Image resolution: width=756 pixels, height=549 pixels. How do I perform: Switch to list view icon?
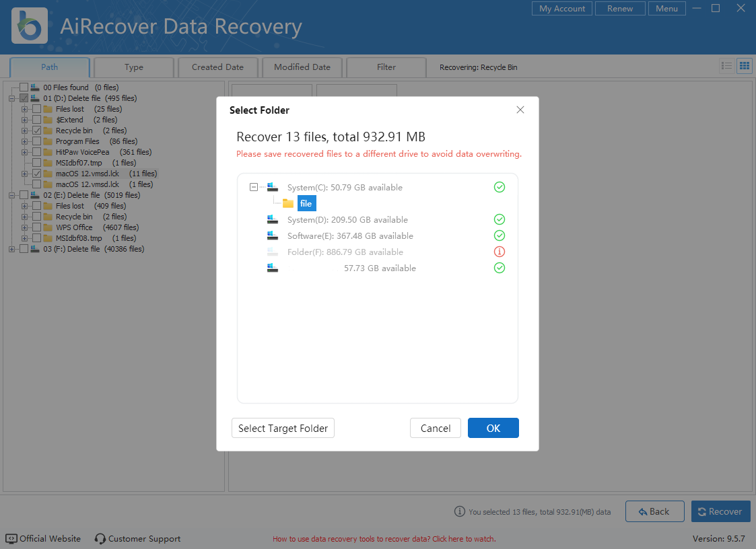point(726,66)
